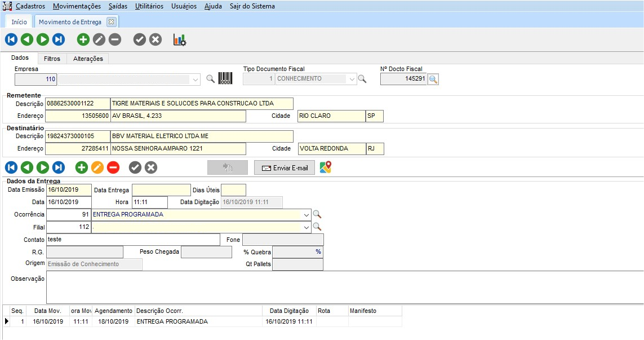Viewport: 644px width, 340px height.
Task: Open the Empresa dropdown list
Action: pyautogui.click(x=196, y=80)
